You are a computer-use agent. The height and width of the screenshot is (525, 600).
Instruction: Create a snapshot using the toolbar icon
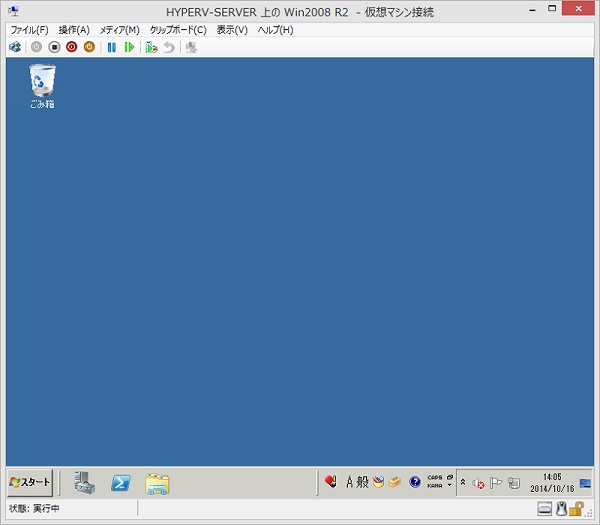(x=152, y=47)
